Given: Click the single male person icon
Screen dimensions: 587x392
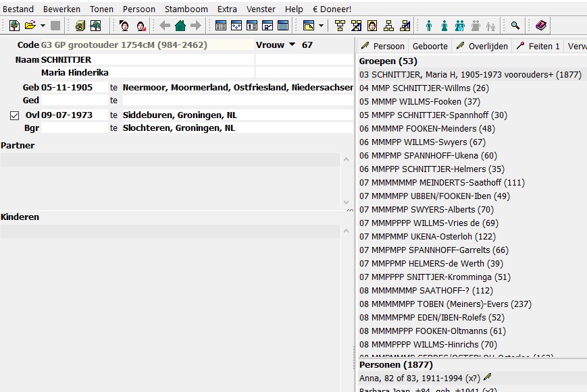Looking at the screenshot, I should tap(429, 26).
